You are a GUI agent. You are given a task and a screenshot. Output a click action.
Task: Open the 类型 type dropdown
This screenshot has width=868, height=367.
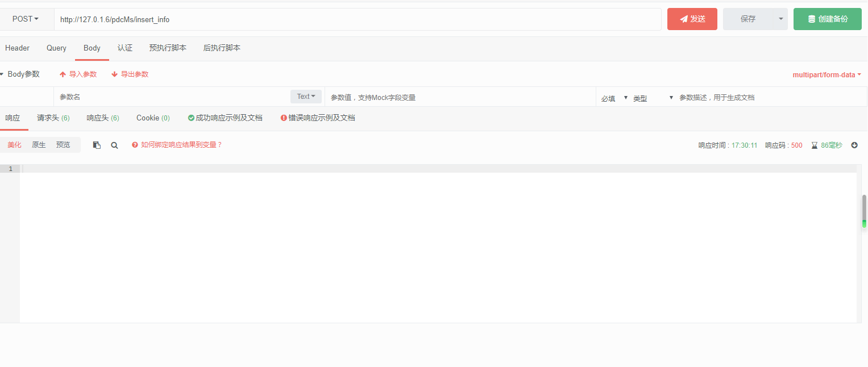(x=653, y=98)
